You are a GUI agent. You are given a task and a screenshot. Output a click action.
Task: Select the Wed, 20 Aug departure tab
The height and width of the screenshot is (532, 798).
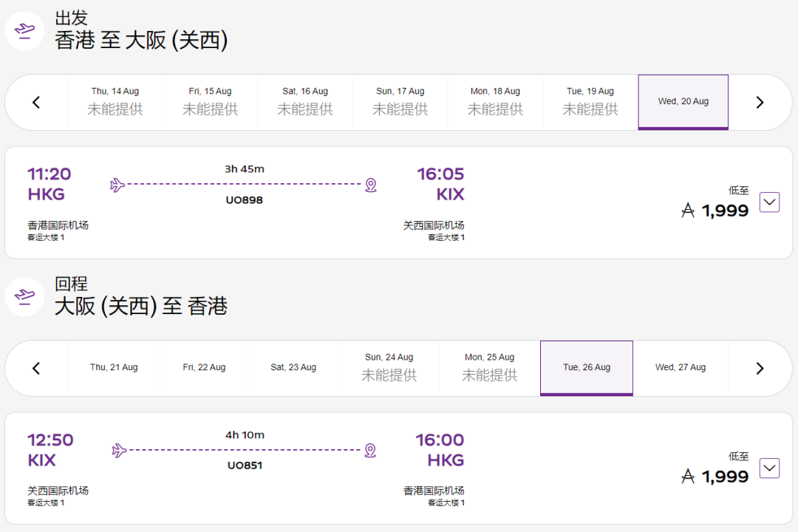(x=683, y=102)
